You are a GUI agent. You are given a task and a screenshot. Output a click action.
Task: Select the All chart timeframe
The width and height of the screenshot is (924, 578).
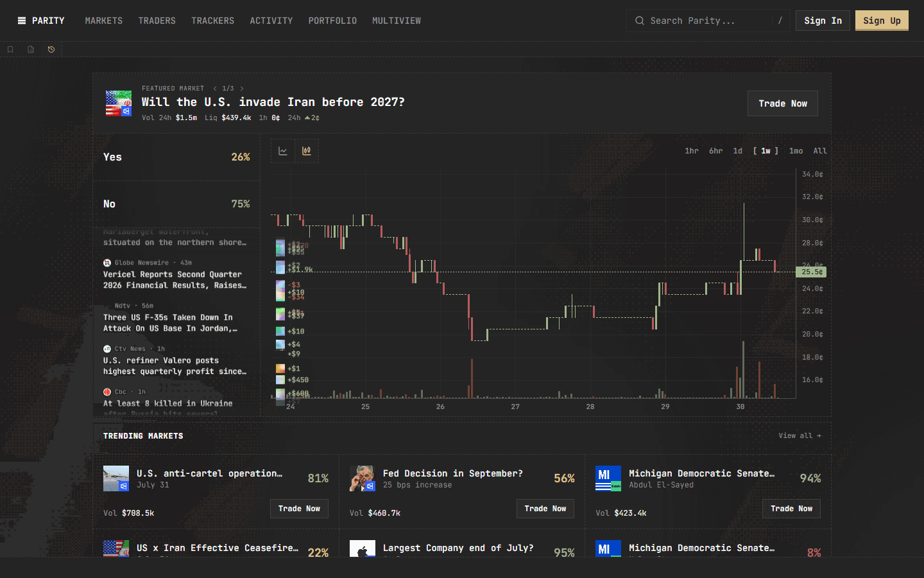coord(820,151)
